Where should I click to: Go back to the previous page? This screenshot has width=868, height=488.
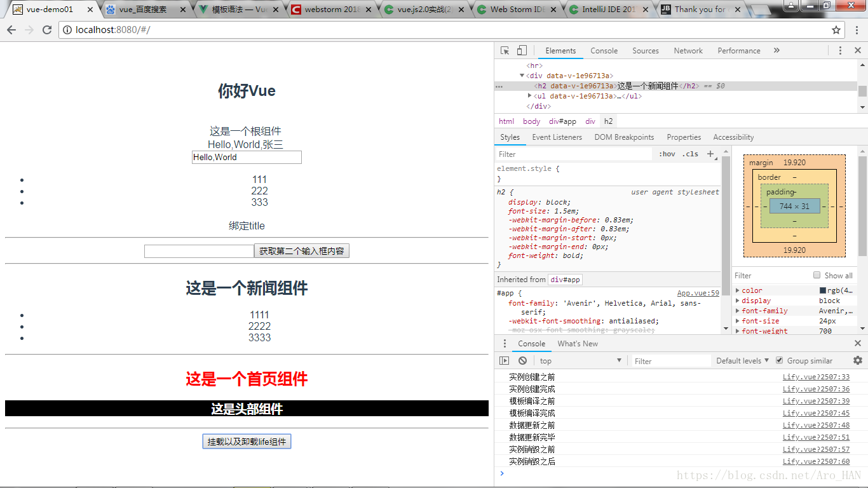click(x=11, y=30)
